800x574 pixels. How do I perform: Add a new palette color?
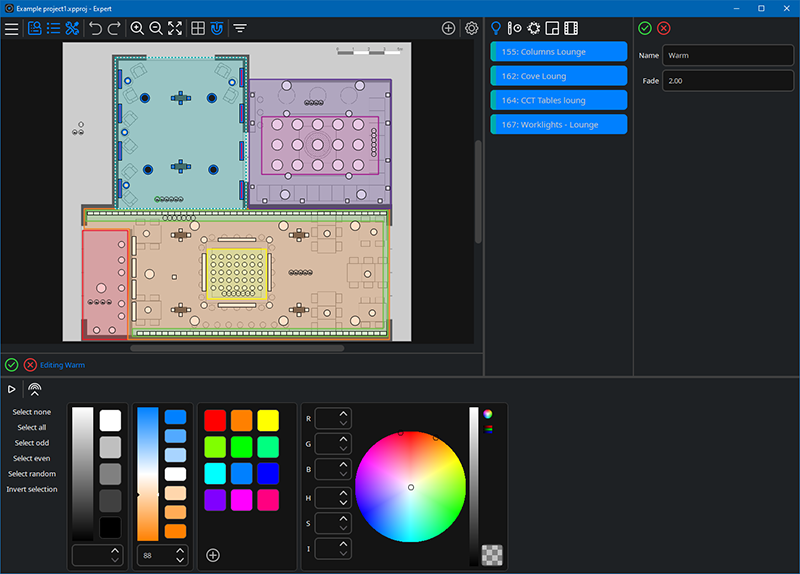click(213, 555)
